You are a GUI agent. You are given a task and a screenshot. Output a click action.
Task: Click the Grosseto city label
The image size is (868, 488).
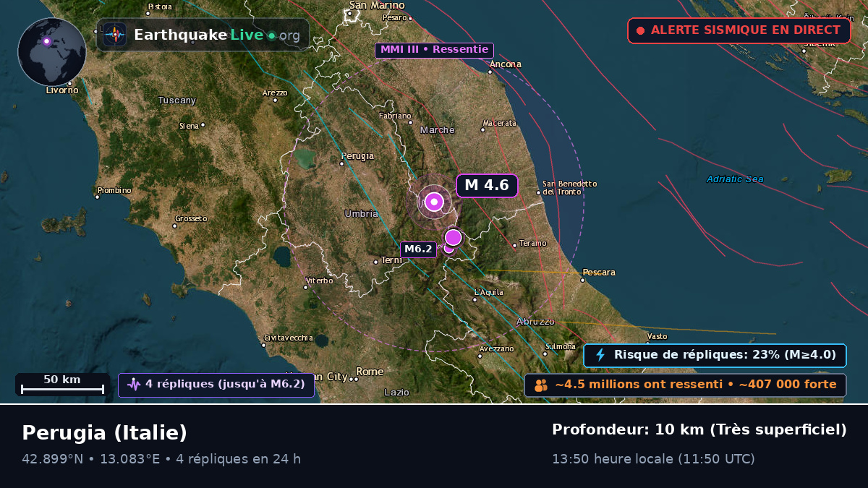191,218
